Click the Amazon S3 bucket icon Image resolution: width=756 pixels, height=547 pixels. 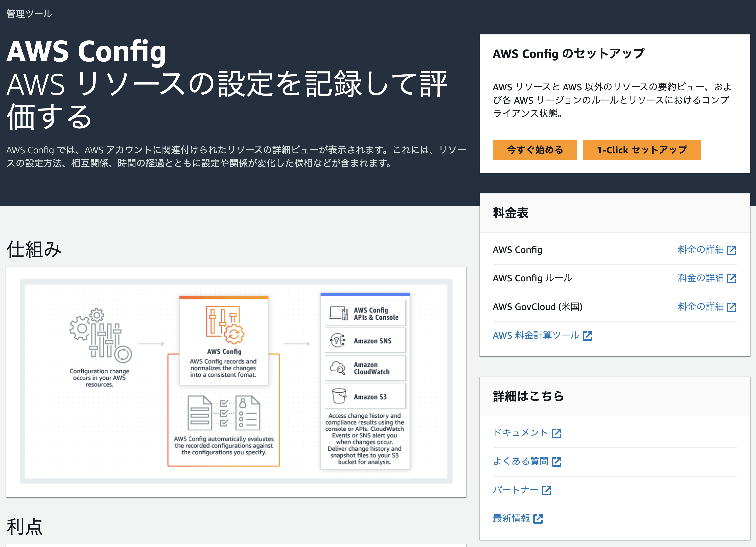339,396
